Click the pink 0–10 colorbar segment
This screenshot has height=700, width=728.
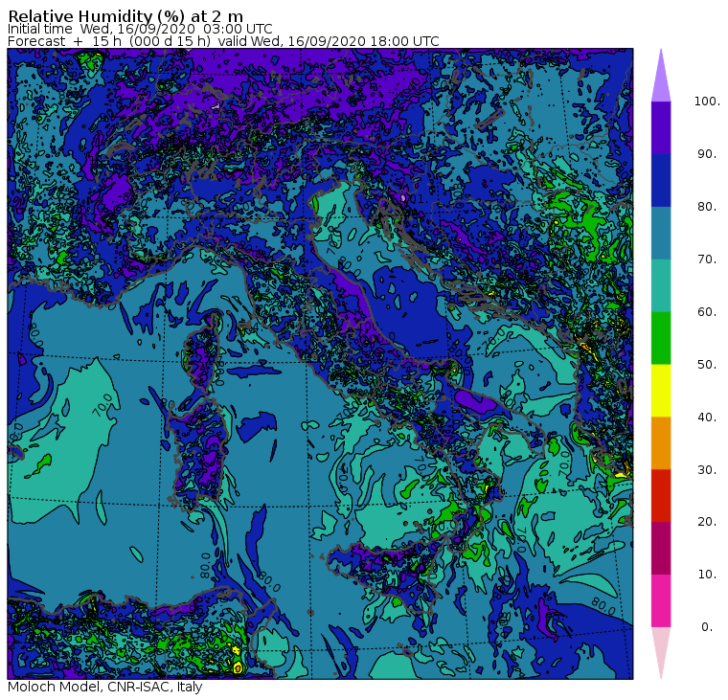point(661,600)
